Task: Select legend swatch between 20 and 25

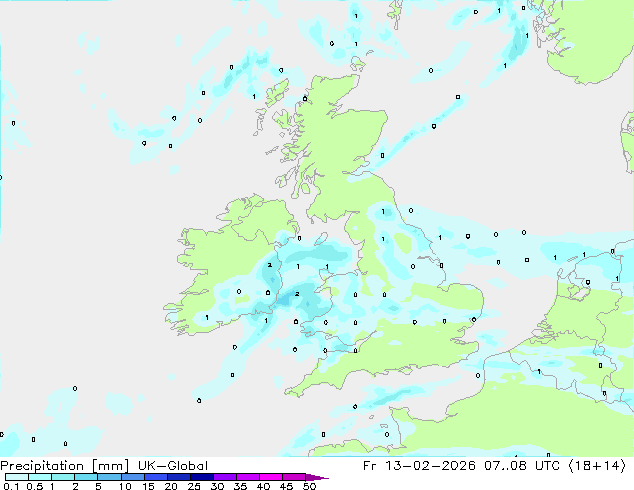Action: pyautogui.click(x=178, y=477)
